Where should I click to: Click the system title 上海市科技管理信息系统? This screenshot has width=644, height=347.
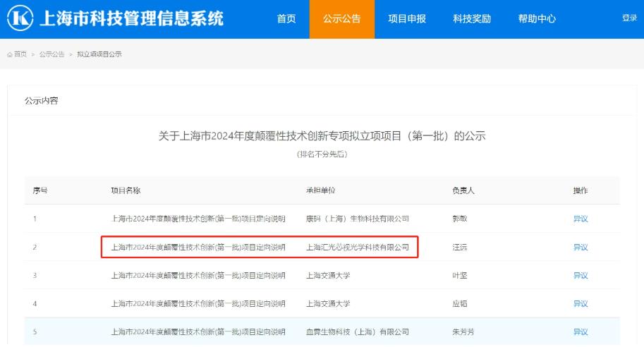click(x=131, y=18)
